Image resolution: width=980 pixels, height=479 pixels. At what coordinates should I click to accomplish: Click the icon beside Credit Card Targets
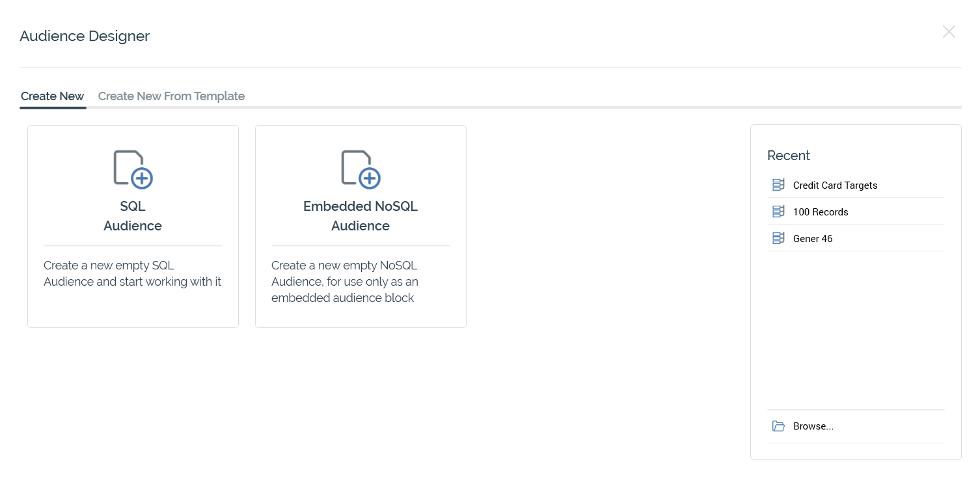(x=778, y=185)
